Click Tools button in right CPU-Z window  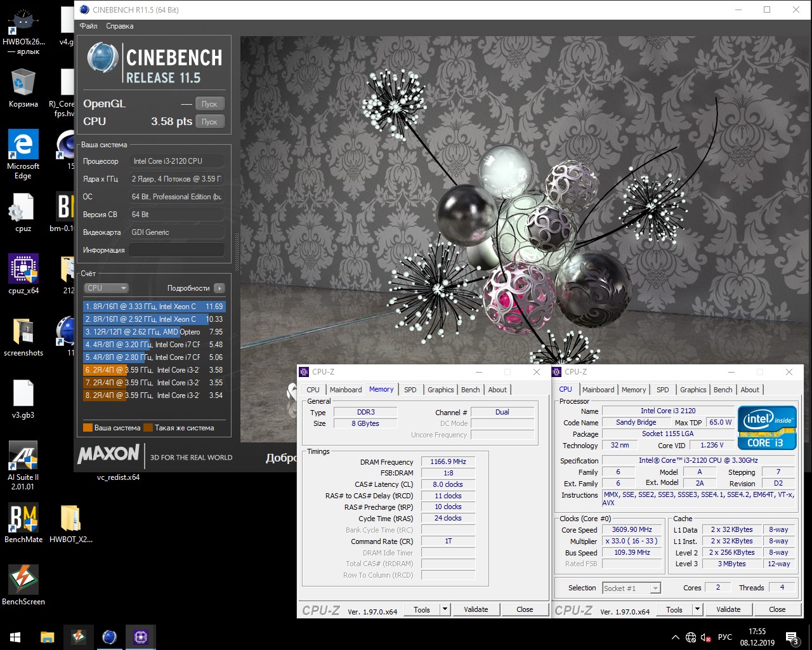[x=674, y=609]
